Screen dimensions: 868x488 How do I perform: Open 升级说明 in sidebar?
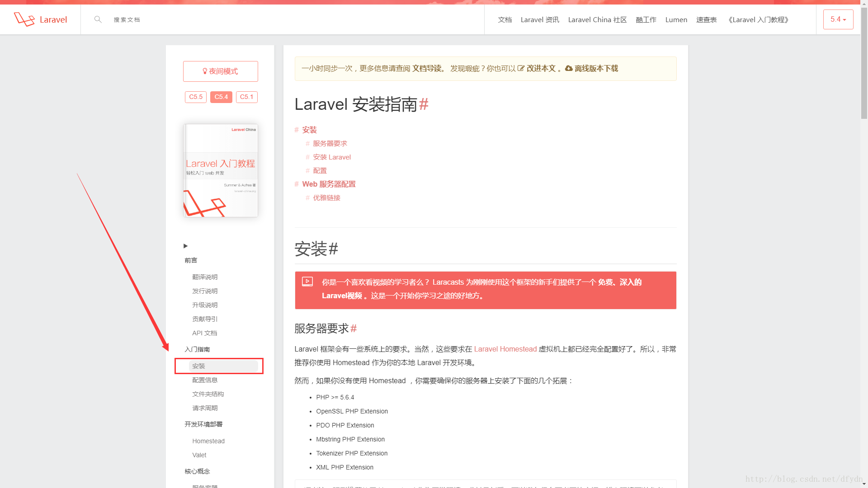coord(205,305)
